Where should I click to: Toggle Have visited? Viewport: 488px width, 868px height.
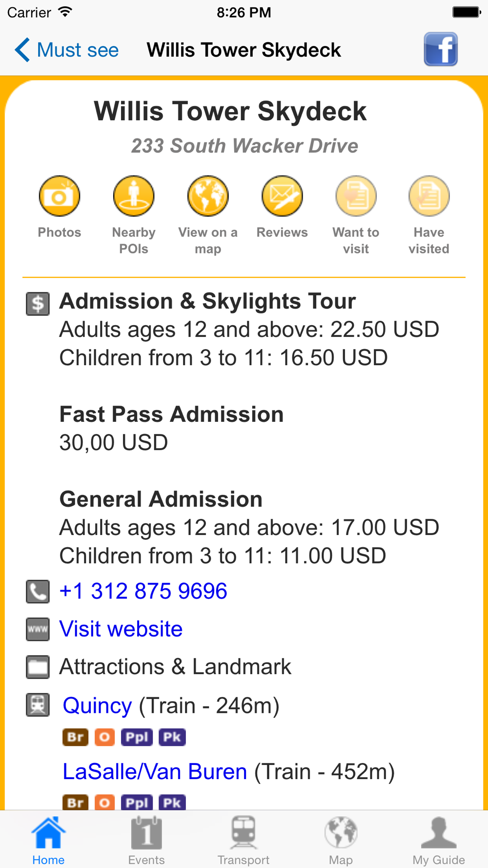tap(429, 196)
